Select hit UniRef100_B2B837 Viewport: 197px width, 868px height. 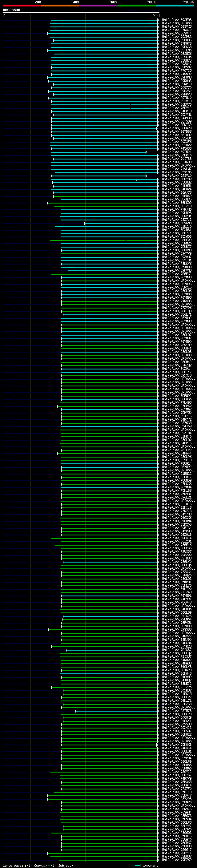[x=176, y=857]
